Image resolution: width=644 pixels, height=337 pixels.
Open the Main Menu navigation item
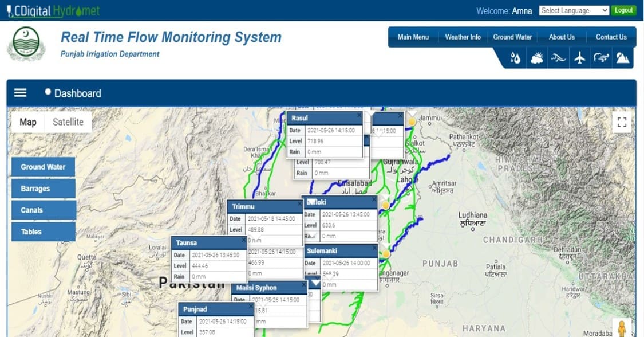pos(413,37)
